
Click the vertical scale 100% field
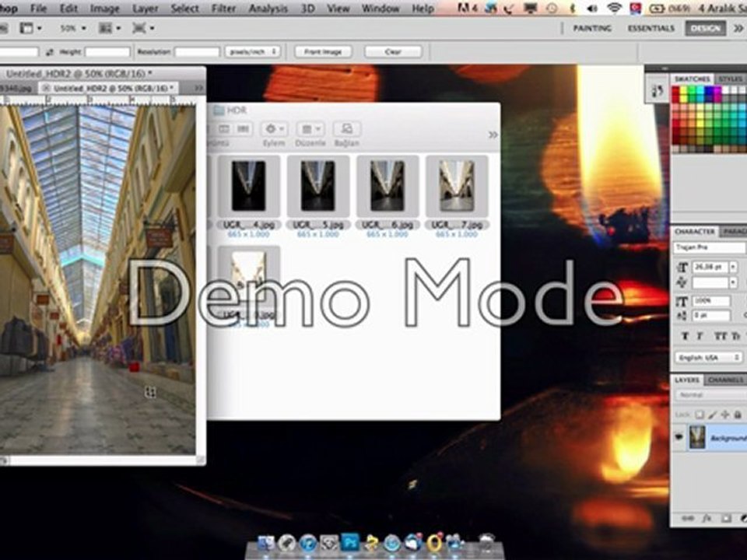[711, 301]
